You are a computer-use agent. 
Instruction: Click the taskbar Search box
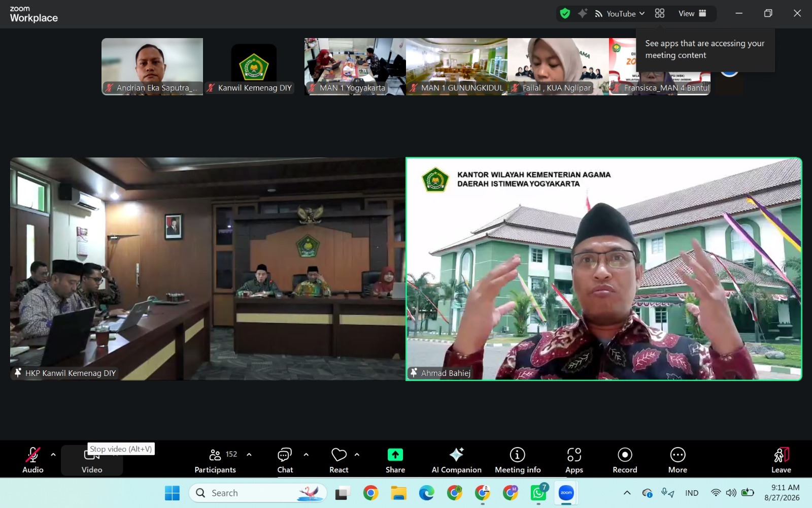pos(258,493)
